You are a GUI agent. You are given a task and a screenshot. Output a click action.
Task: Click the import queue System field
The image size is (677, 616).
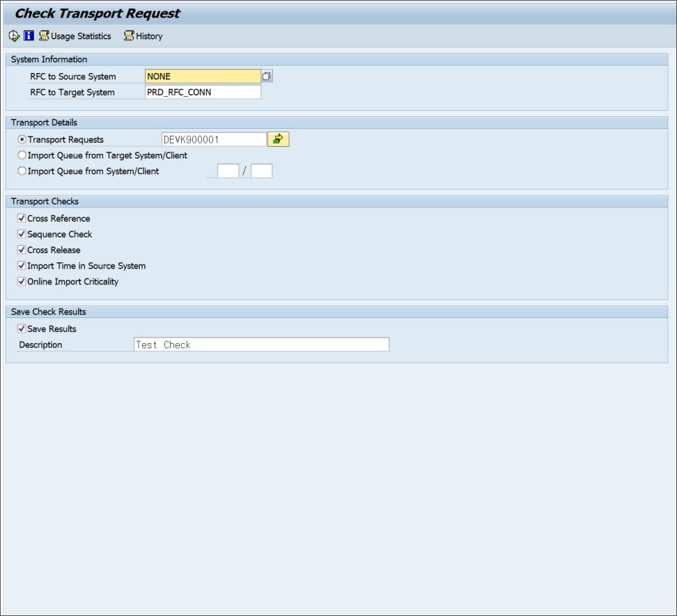pyautogui.click(x=228, y=171)
